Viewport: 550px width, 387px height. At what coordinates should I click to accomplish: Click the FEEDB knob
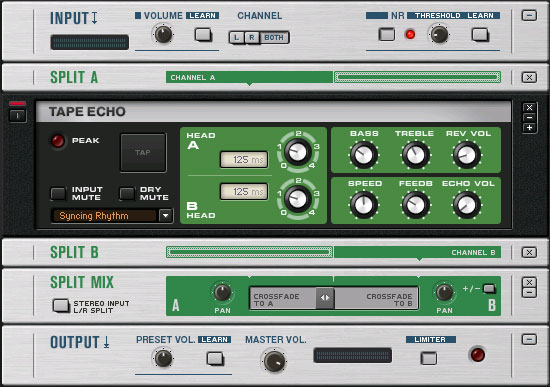pyautogui.click(x=416, y=205)
